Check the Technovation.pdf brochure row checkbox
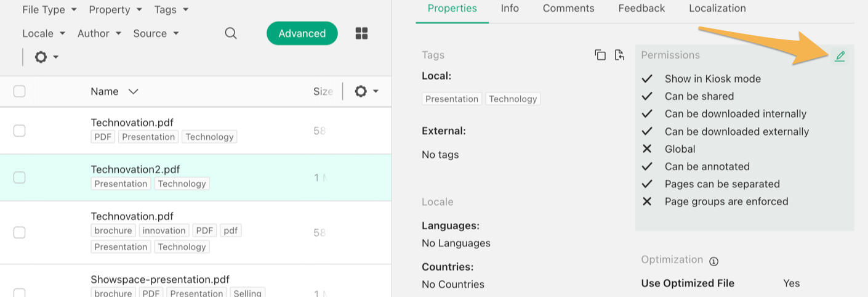The width and height of the screenshot is (868, 297). [20, 232]
